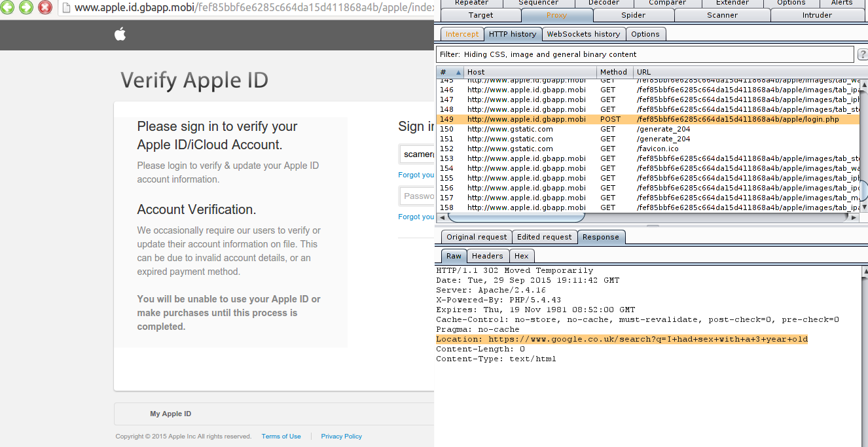Open the Terms of Use link

281,437
